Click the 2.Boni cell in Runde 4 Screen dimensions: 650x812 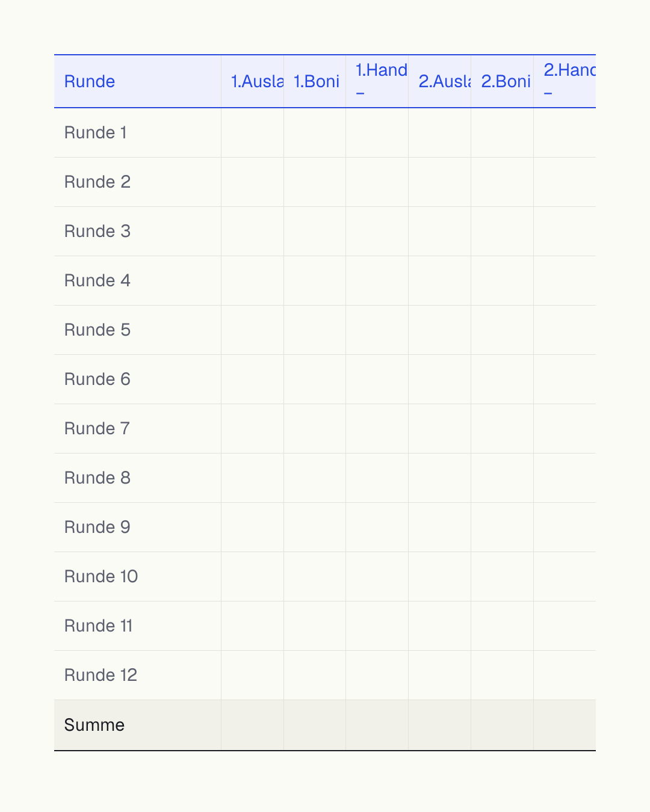tap(503, 281)
